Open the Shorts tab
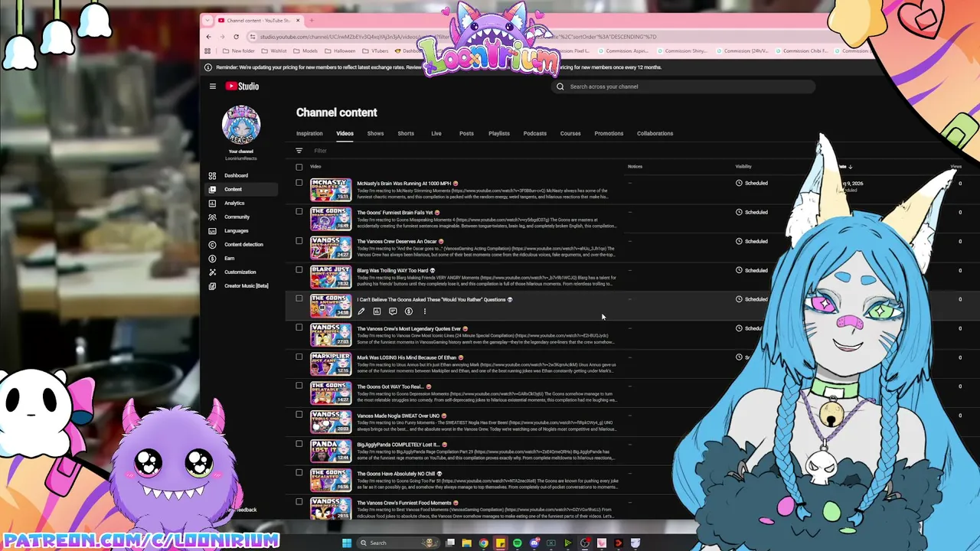 coord(406,134)
